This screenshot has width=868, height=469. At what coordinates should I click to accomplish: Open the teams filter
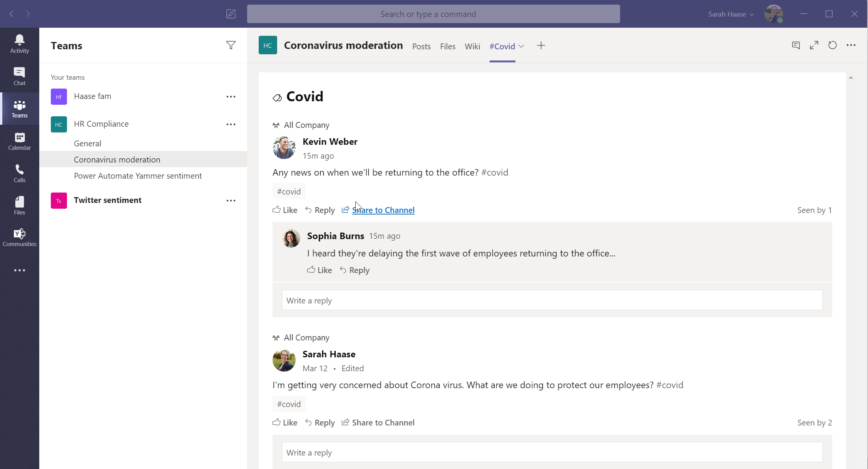[x=231, y=45]
